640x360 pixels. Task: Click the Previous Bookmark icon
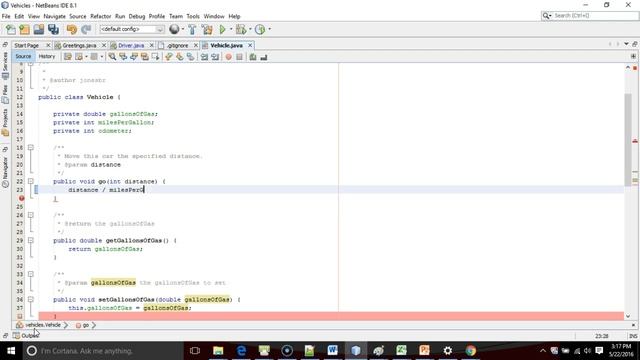169,57
